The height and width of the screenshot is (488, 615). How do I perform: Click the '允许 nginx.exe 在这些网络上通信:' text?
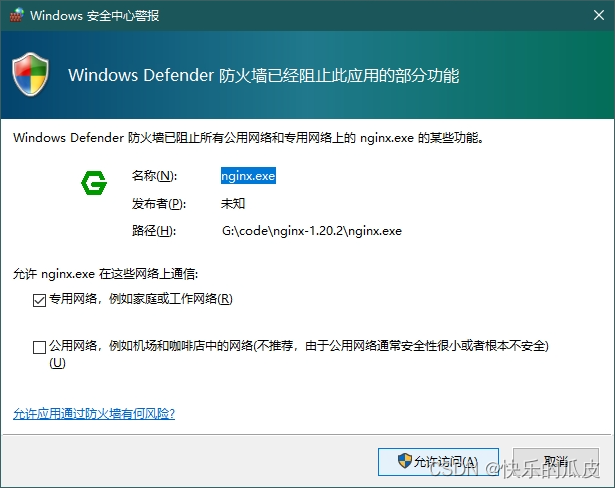(106, 273)
